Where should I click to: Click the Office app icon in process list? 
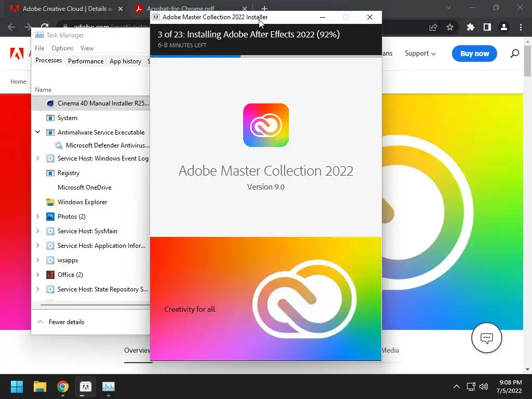[50, 274]
